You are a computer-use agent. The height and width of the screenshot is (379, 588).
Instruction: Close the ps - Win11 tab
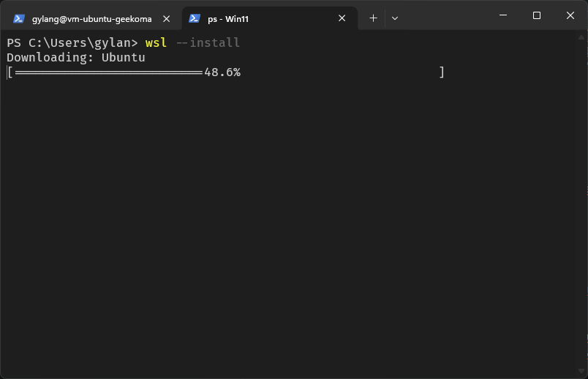[342, 18]
